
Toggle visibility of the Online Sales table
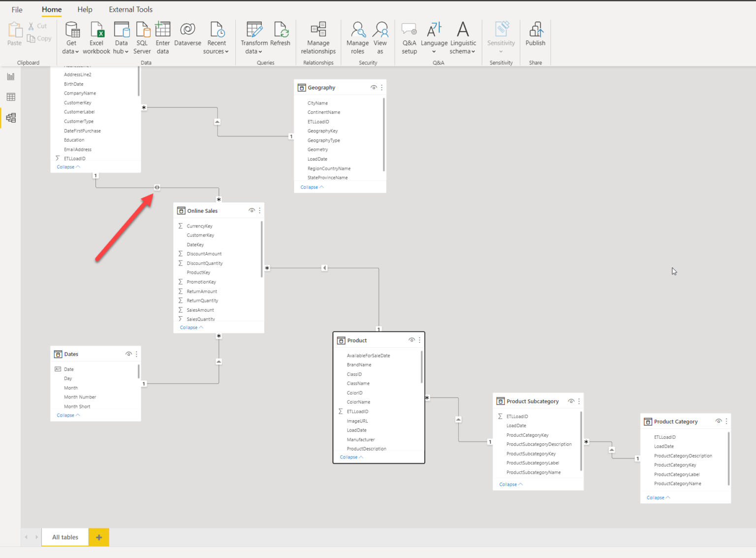click(x=252, y=210)
